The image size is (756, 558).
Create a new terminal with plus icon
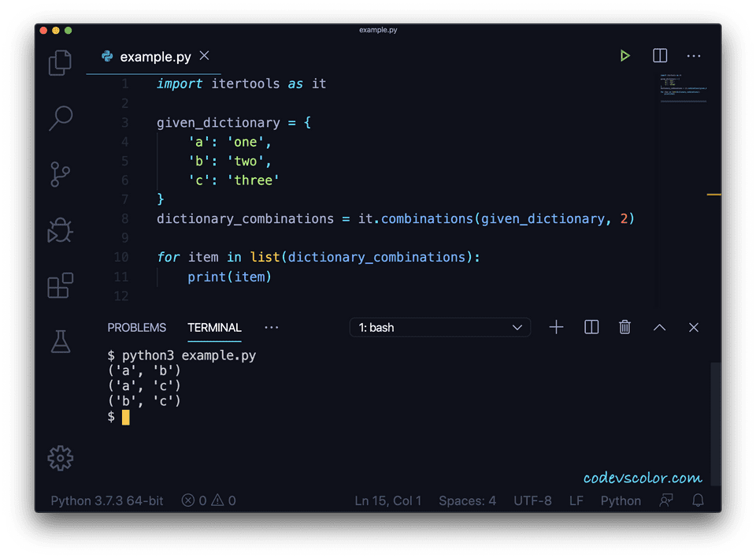[556, 327]
